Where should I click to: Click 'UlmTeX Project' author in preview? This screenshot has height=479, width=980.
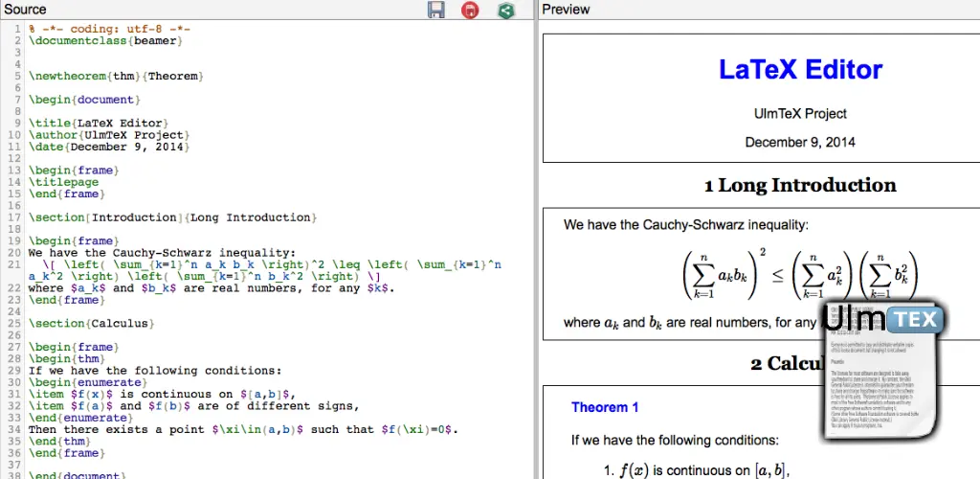click(x=800, y=114)
